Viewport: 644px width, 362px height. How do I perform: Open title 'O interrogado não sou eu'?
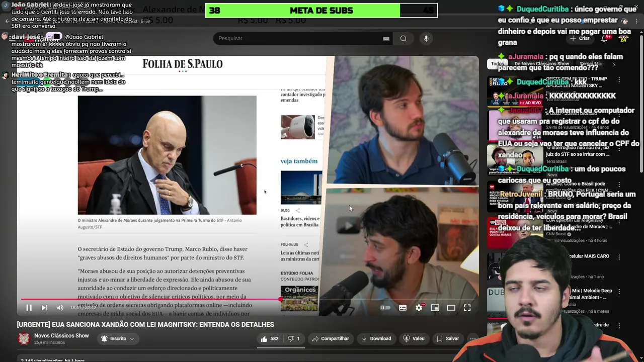(x=577, y=151)
